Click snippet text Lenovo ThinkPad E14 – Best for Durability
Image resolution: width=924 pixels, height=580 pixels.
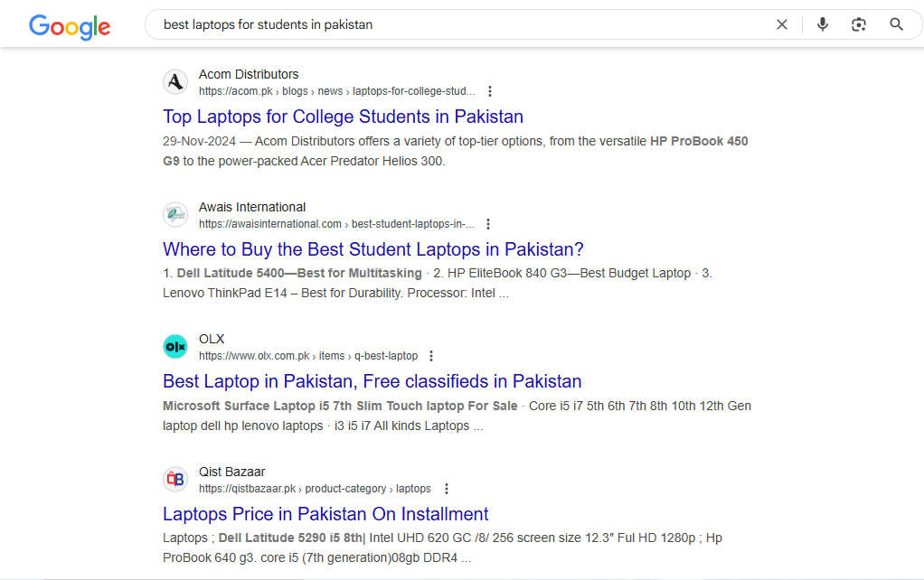click(282, 294)
